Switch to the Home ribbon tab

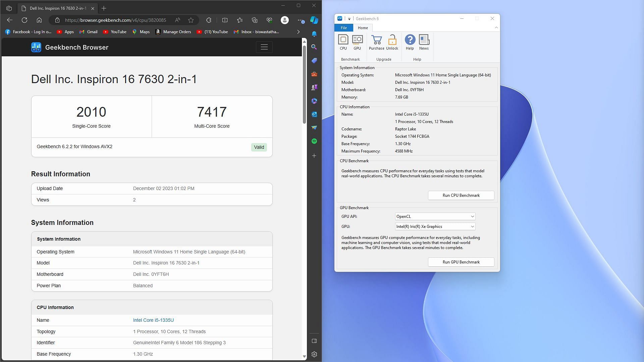[x=363, y=28]
